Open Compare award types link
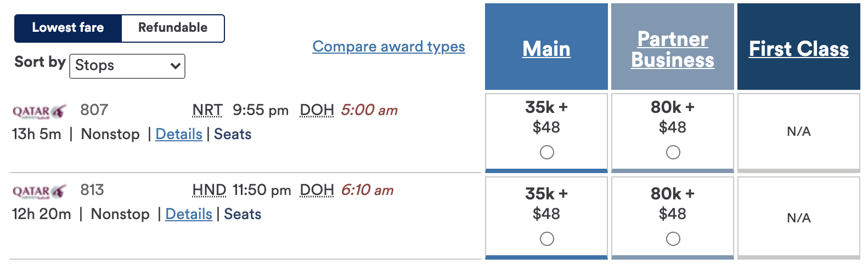Image resolution: width=868 pixels, height=264 pixels. 388,47
